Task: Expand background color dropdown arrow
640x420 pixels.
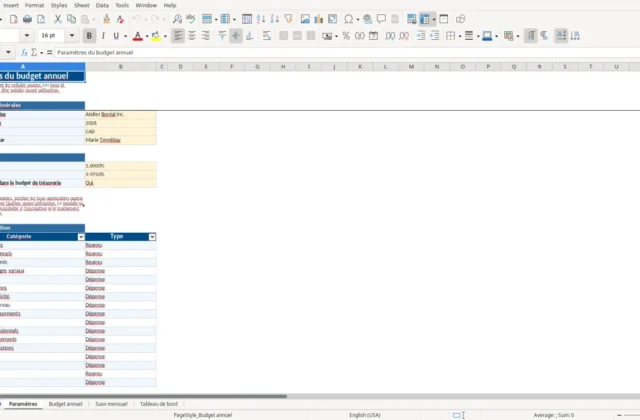Action: coord(165,36)
